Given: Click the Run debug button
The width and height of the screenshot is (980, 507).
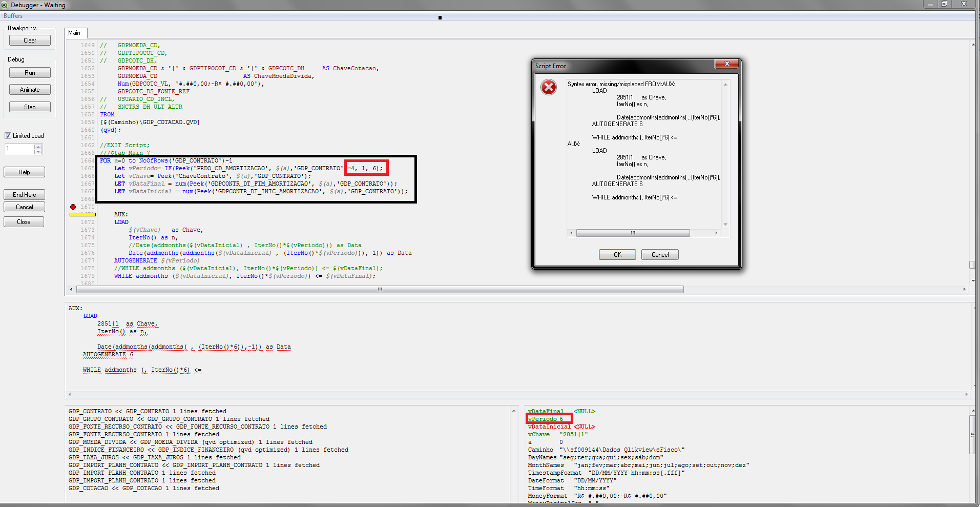Looking at the screenshot, I should (30, 73).
